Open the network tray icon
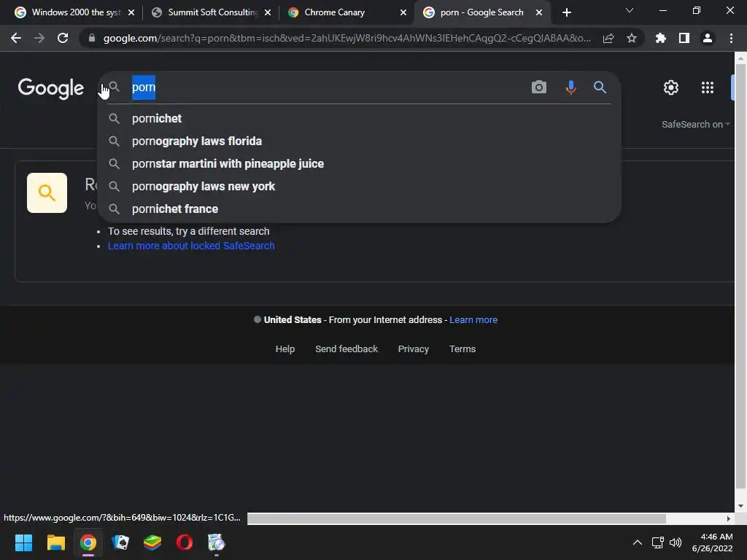747x560 pixels. [657, 542]
